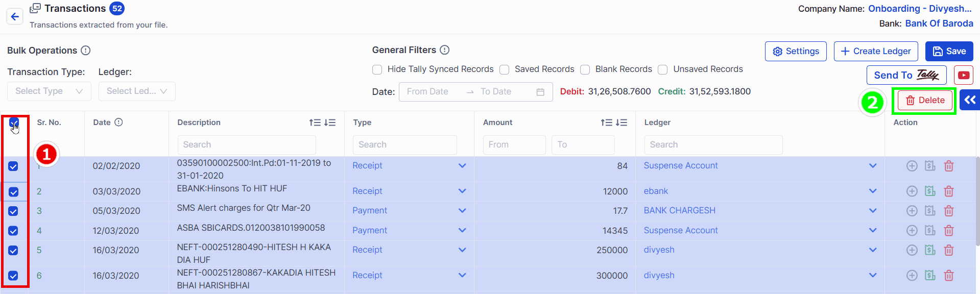Open the Select Type dropdown
The image size is (980, 294).
pyautogui.click(x=49, y=91)
